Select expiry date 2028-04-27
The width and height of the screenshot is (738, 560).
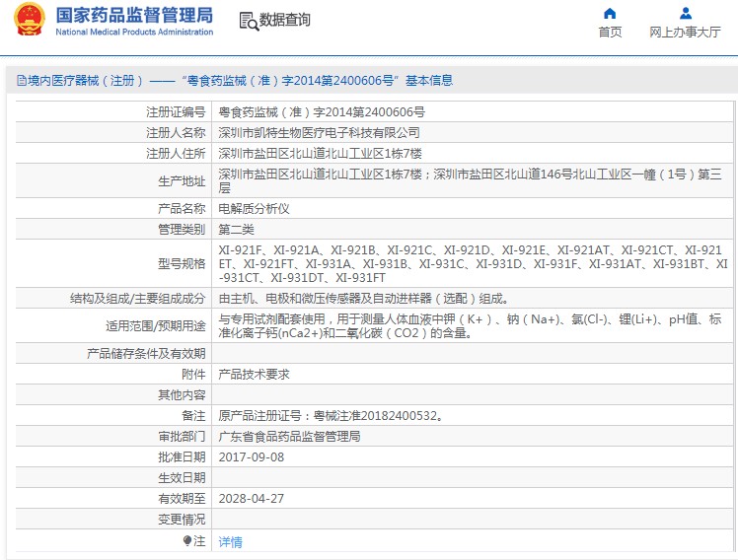click(x=252, y=499)
